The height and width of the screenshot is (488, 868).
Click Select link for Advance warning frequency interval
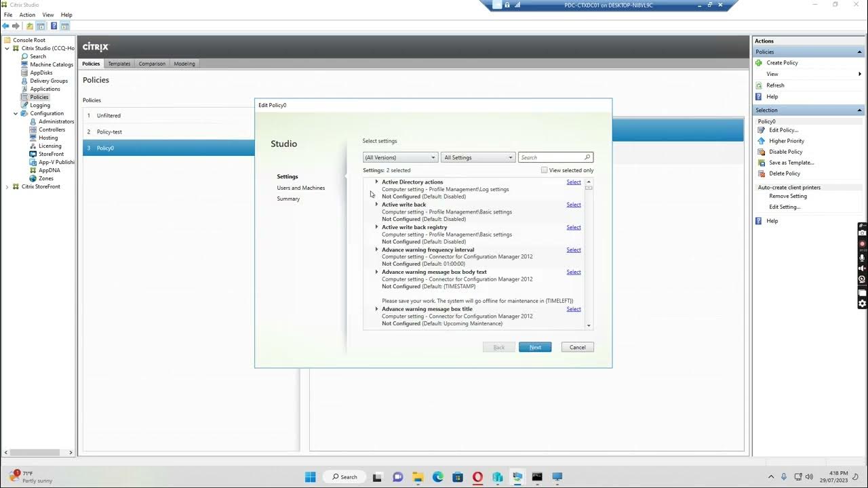574,249
